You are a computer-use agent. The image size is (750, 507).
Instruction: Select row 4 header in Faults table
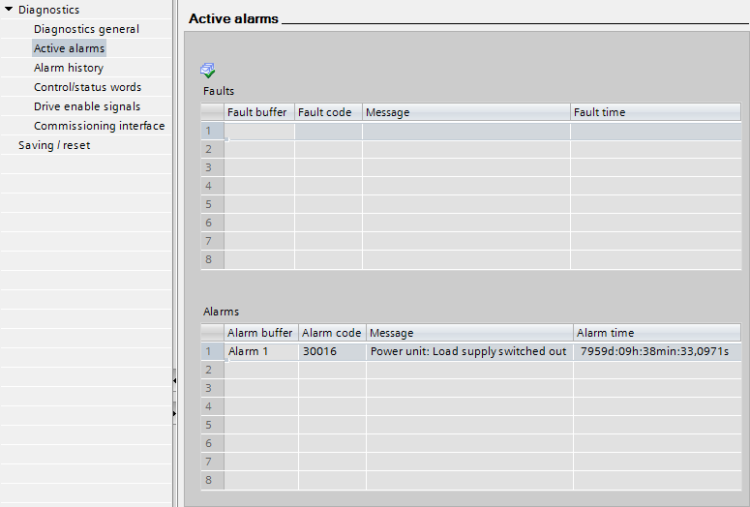pyautogui.click(x=212, y=186)
